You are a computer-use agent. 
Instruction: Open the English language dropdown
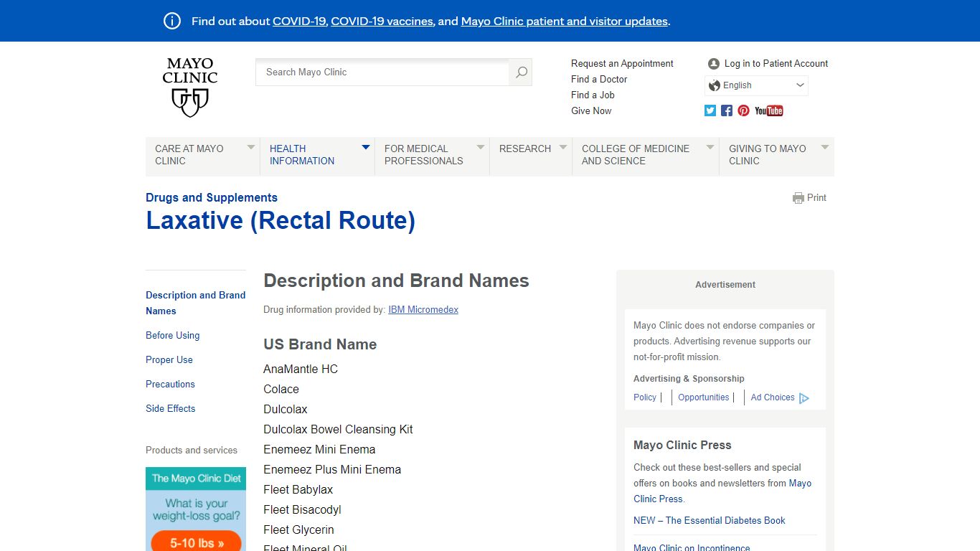(x=756, y=85)
